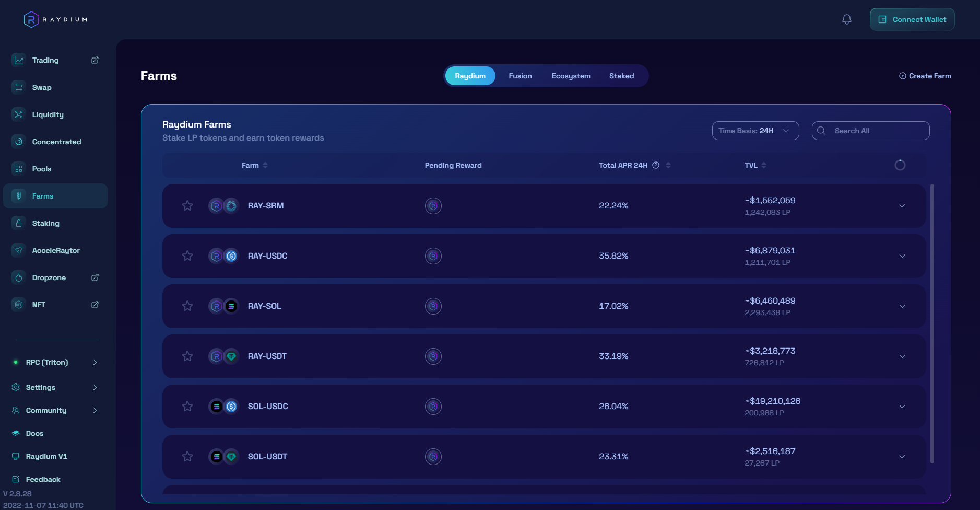Favorite the SOL-USDT farm with its star
Viewport: 980px width, 510px height.
187,457
